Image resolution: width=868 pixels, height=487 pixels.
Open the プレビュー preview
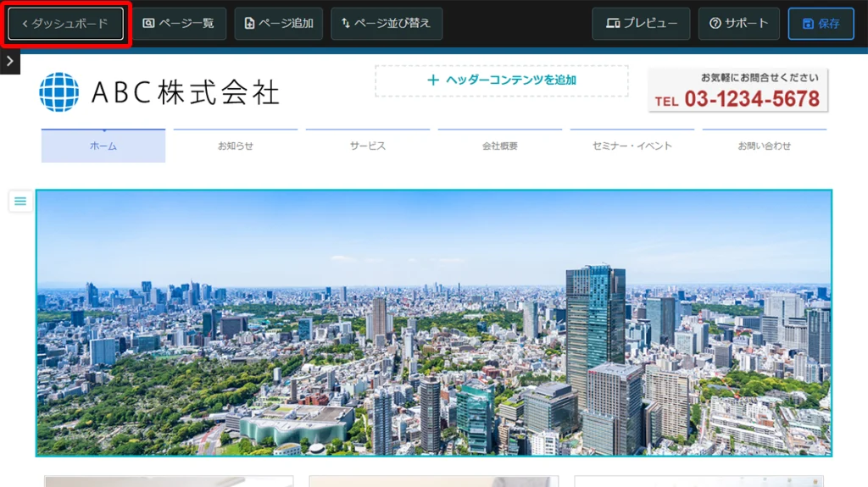641,24
